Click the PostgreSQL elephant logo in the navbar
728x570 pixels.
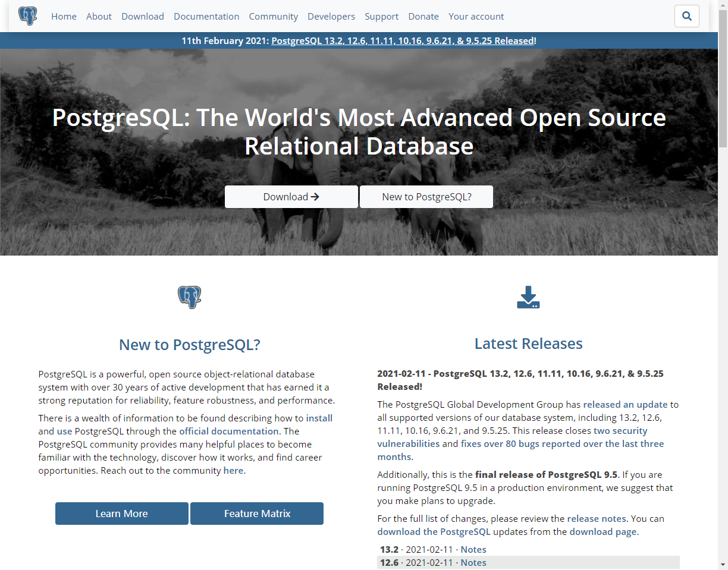click(x=28, y=16)
